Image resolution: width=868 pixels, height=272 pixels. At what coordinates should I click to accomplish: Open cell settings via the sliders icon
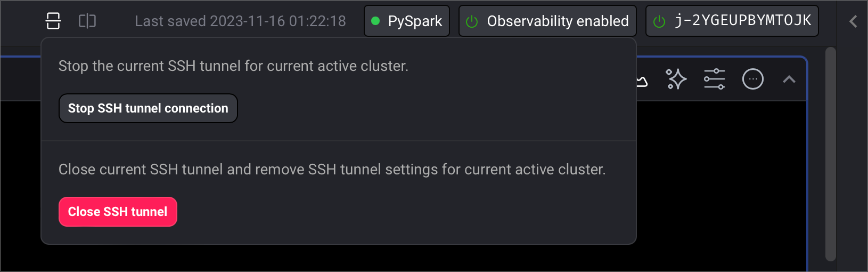tap(714, 79)
